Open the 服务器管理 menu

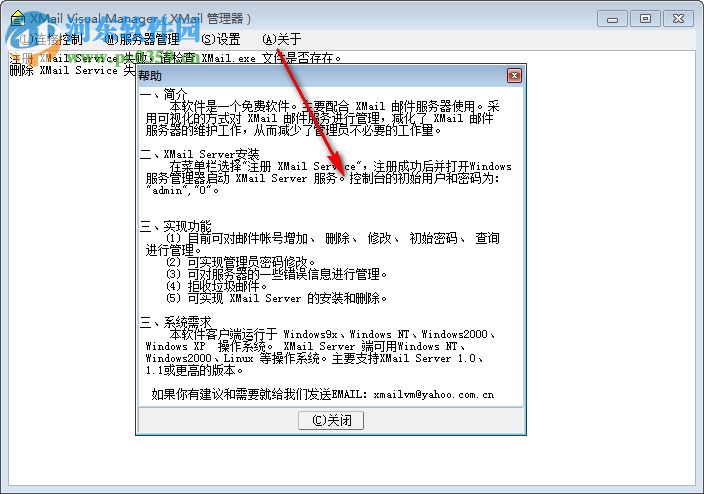143,40
